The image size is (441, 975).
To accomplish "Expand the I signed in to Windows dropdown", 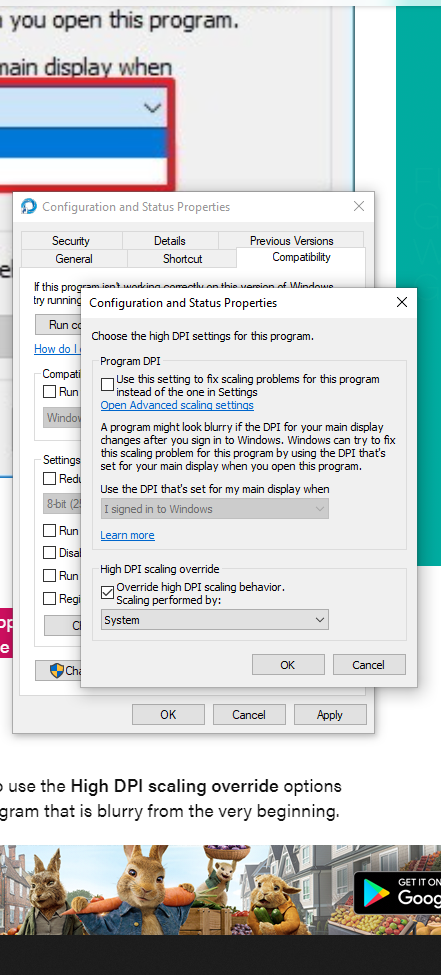I will tap(215, 509).
